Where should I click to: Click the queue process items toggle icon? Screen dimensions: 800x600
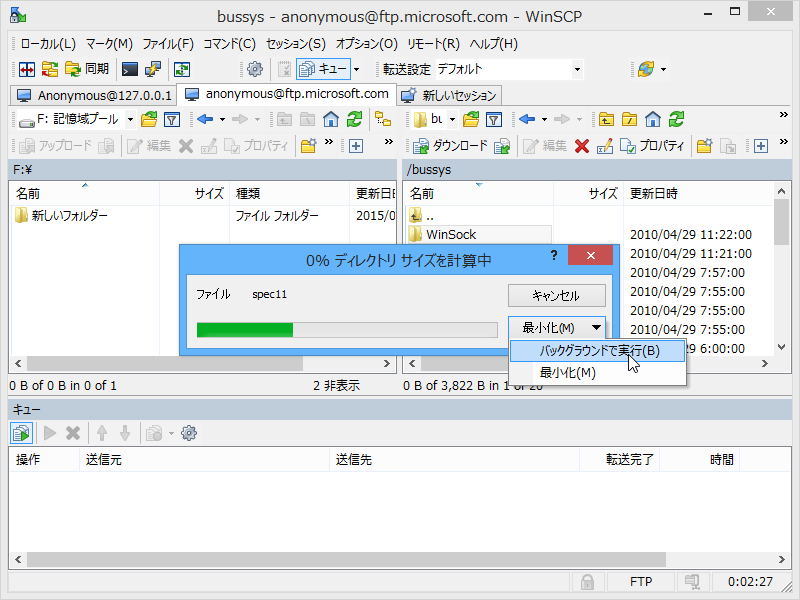click(x=21, y=434)
